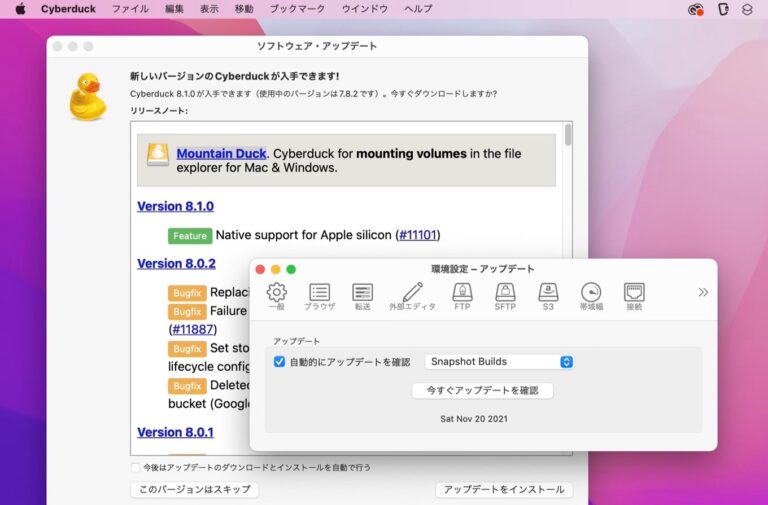
Task: Open the external editor (外部エディタ) preferences pane
Action: [412, 296]
